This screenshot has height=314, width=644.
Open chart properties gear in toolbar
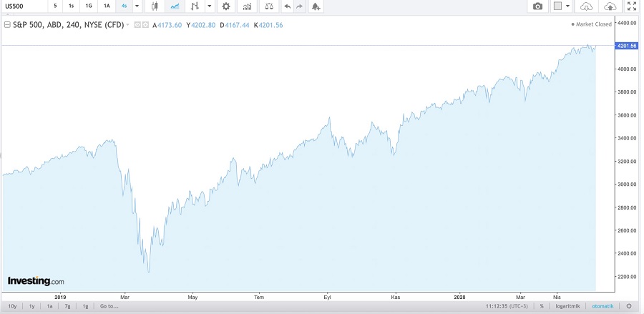226,6
